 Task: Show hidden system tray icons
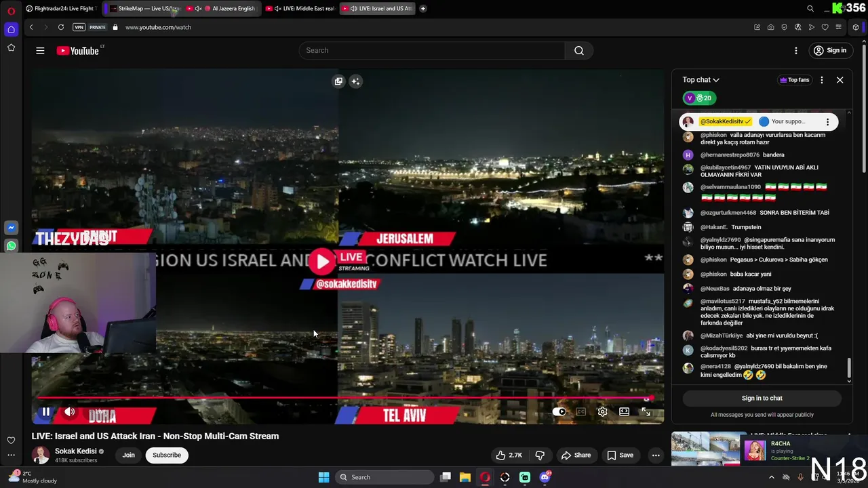coord(771,477)
